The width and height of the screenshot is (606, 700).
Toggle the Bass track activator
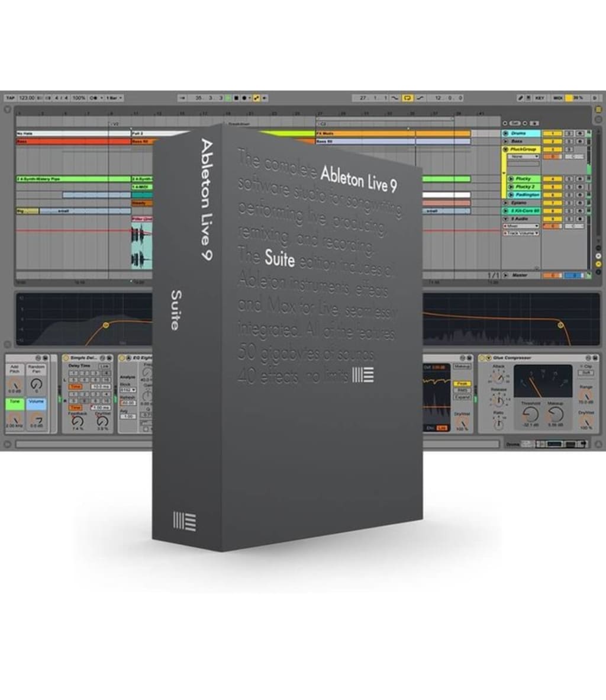coord(552,142)
